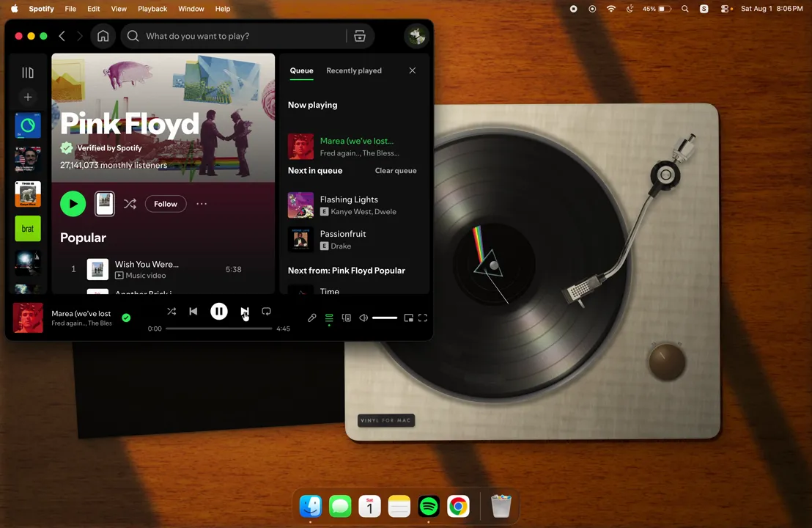Open Trash from the Dock
This screenshot has height=528, width=812.
(501, 506)
